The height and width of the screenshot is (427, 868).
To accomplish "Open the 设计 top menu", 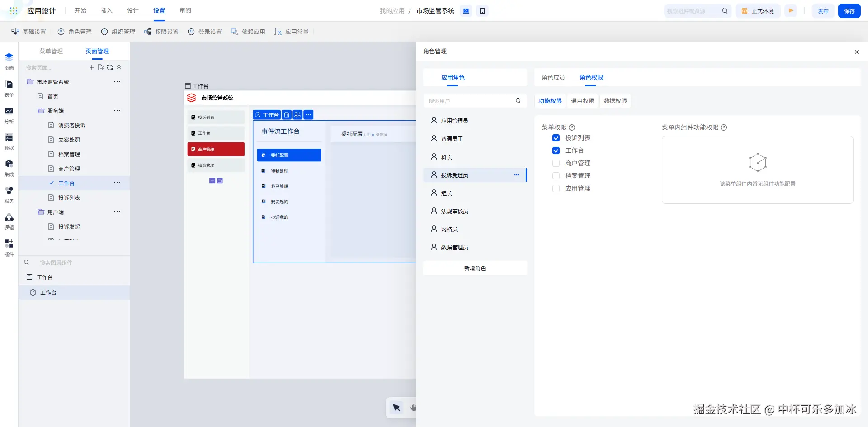I will 133,11.
